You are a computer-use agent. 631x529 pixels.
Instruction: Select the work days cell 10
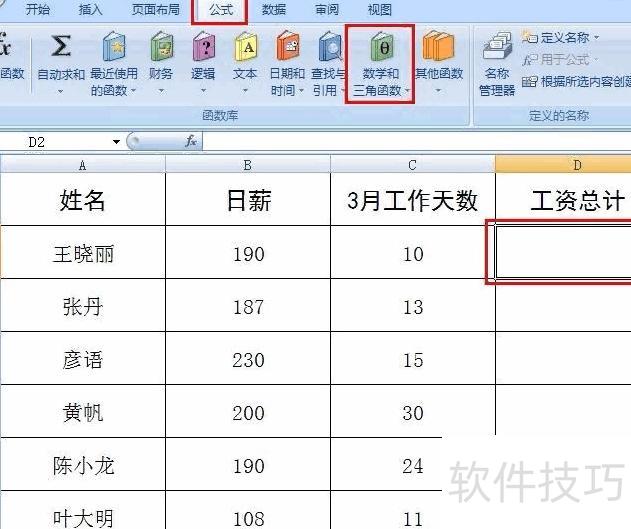tap(412, 253)
